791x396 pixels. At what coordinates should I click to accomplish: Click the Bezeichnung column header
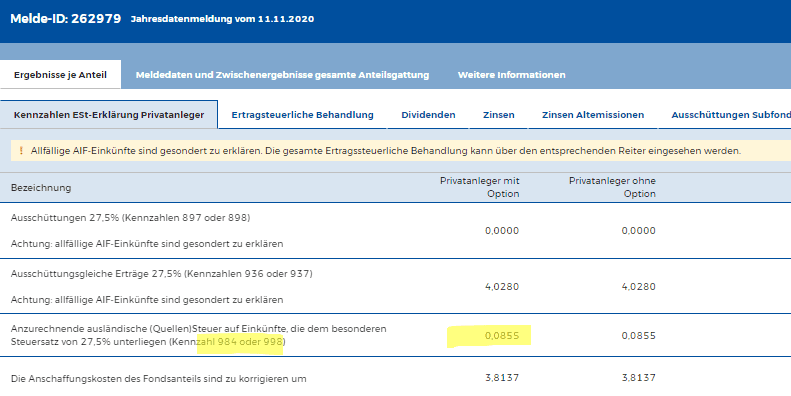click(x=41, y=188)
